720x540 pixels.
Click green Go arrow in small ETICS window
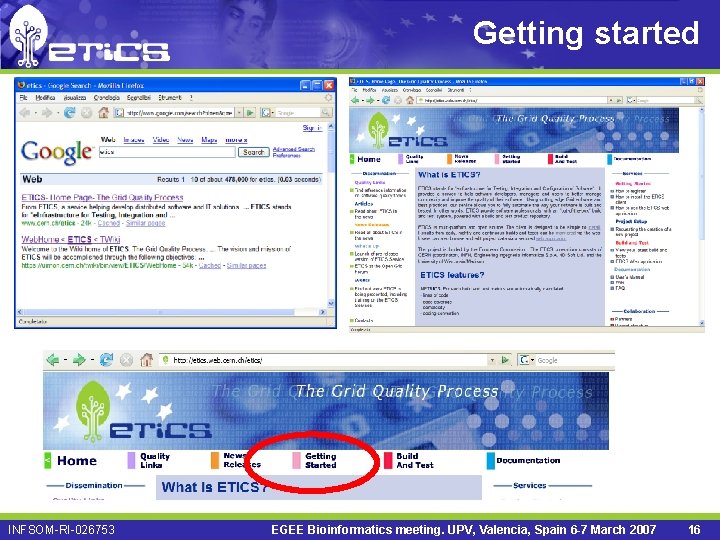(619, 100)
